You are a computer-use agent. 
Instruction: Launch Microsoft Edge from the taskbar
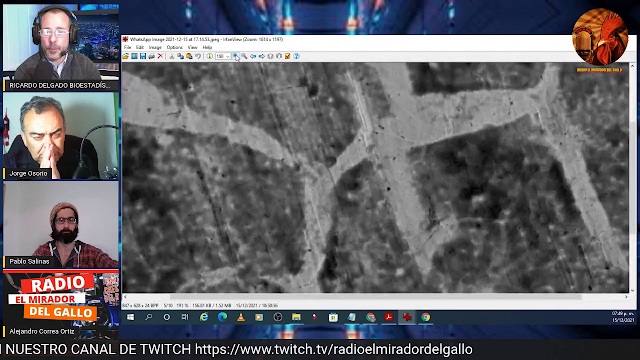[x=222, y=317]
